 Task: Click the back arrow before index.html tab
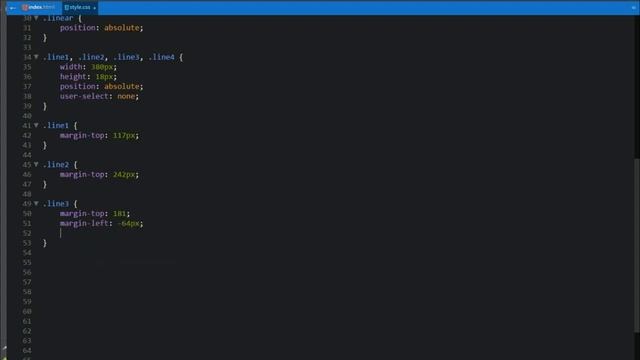[12, 8]
